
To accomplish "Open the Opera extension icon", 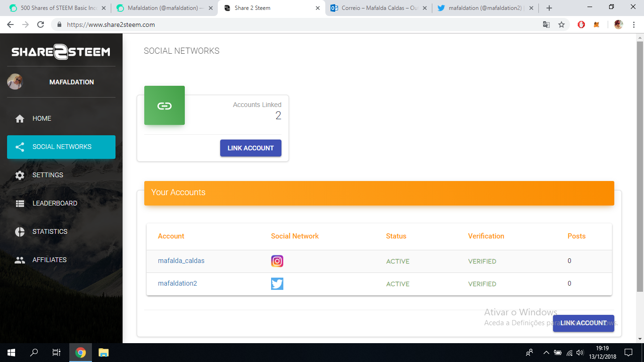I will pos(581,25).
